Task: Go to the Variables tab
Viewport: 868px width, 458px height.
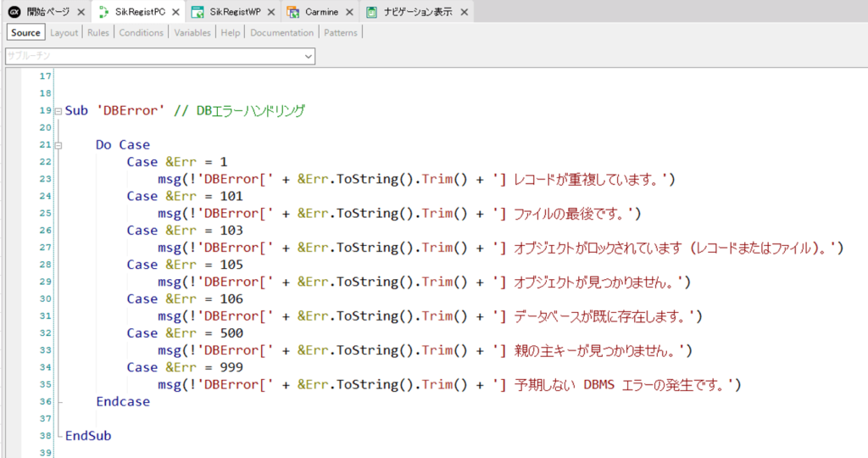Action: 192,32
